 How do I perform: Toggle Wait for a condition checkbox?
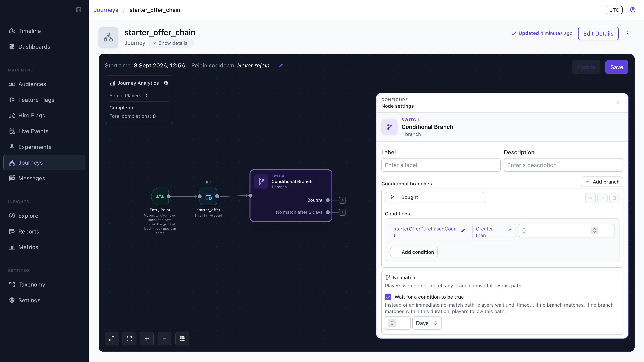coord(388,297)
